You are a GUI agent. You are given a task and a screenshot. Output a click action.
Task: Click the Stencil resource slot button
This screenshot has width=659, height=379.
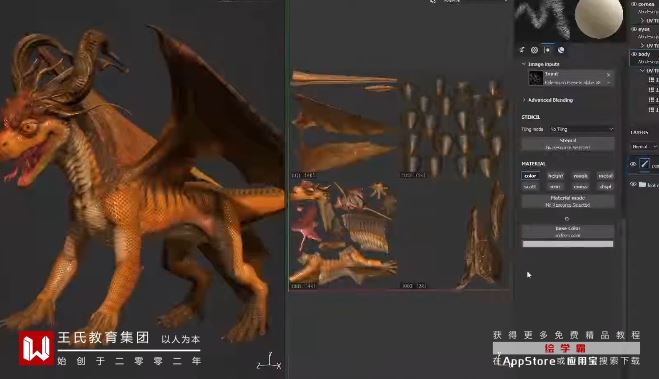click(x=568, y=144)
